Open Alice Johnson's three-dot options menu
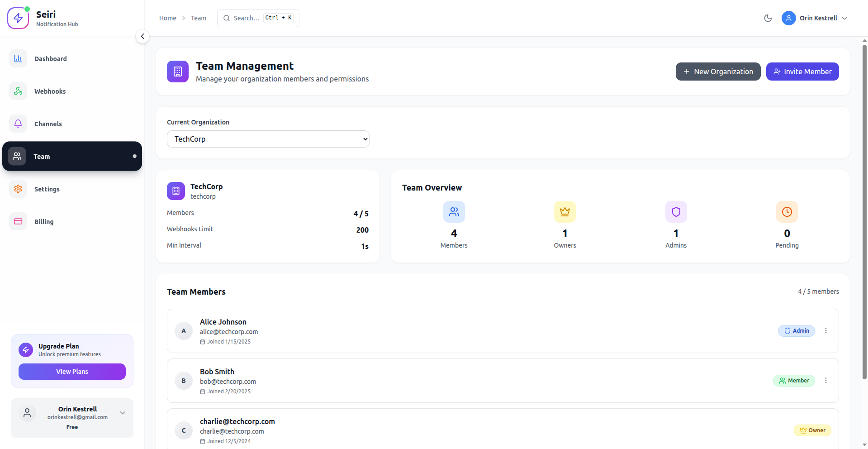868x449 pixels. (x=825, y=331)
